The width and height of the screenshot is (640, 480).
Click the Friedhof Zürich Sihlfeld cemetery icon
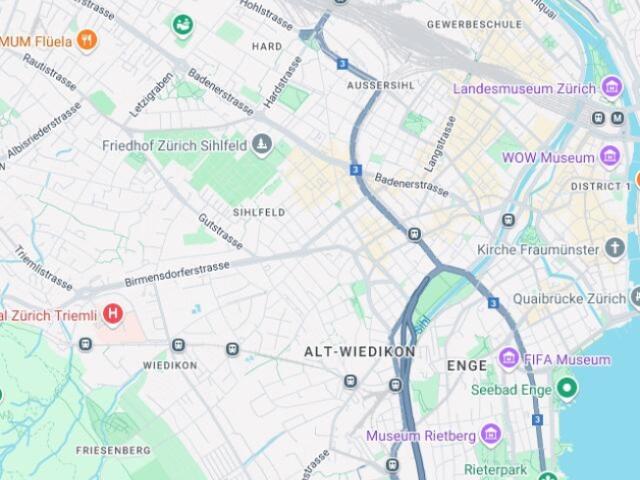(262, 144)
